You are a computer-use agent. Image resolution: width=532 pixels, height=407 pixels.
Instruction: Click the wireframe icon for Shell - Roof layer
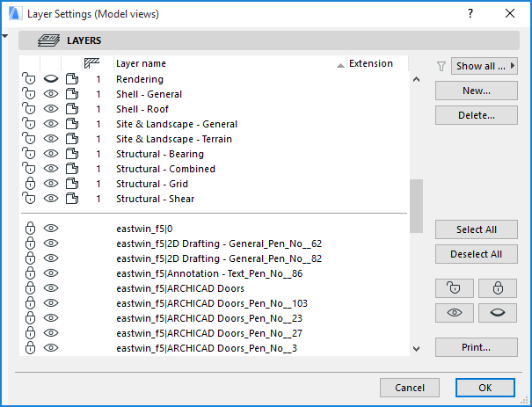click(x=72, y=109)
